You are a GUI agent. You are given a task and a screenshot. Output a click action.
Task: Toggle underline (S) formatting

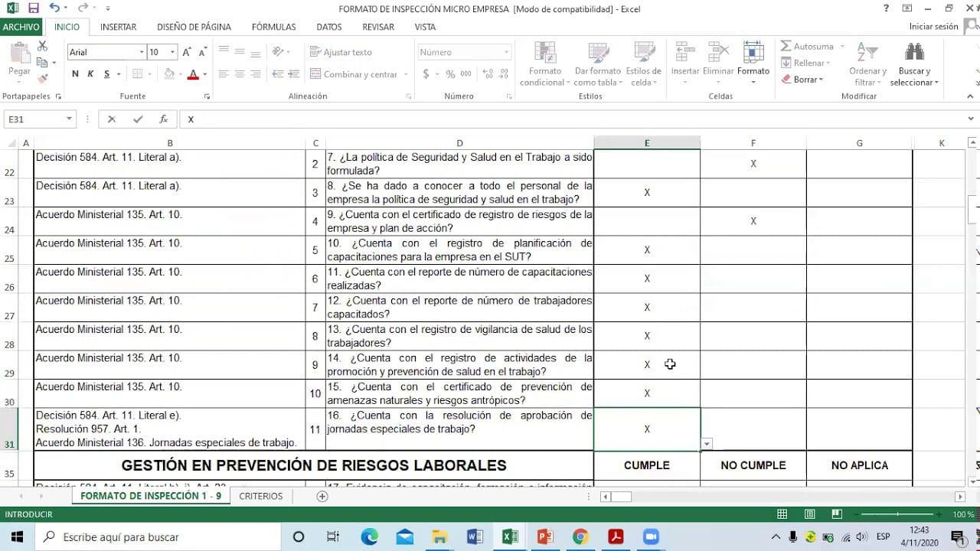pyautogui.click(x=107, y=74)
